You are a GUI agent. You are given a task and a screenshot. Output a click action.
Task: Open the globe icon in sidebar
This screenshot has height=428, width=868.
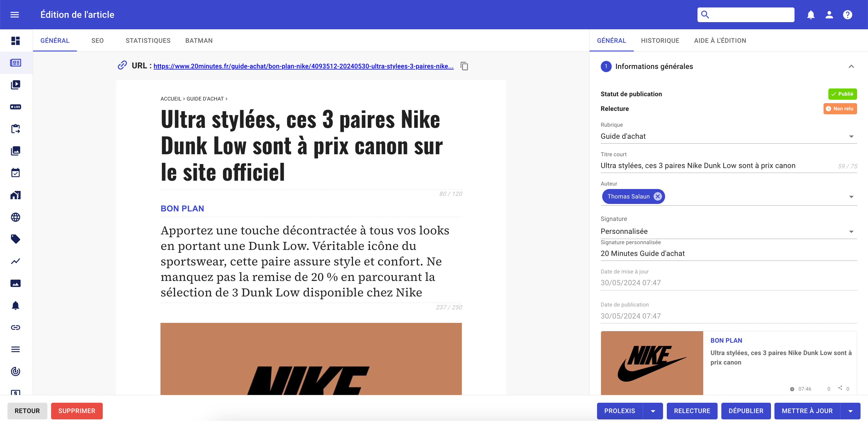click(15, 217)
